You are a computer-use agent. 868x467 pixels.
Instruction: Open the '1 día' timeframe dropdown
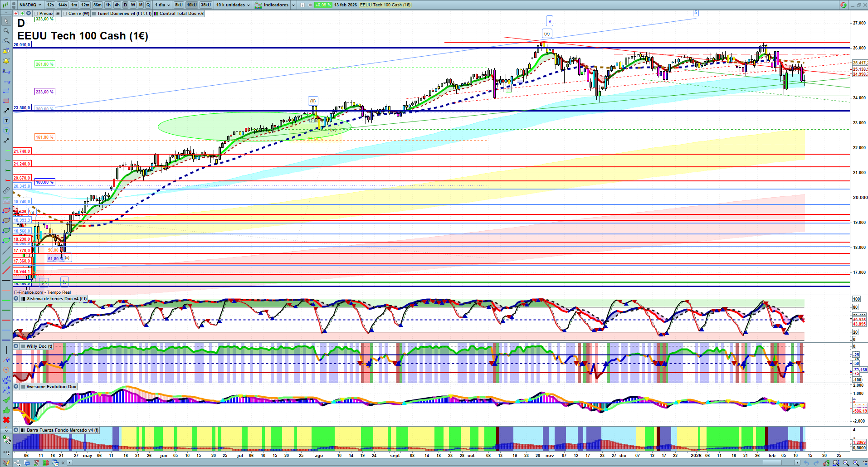coord(162,5)
